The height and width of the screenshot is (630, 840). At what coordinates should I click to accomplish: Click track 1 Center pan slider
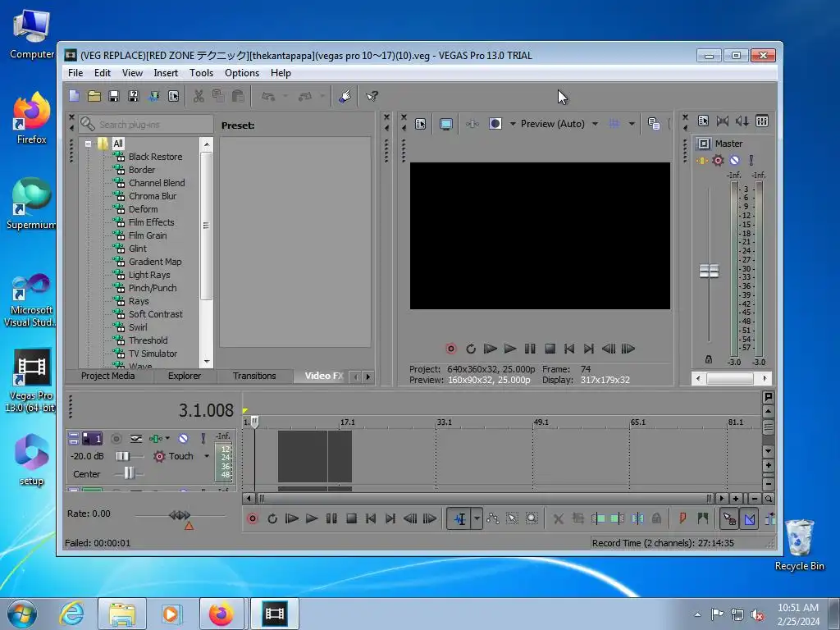click(129, 473)
